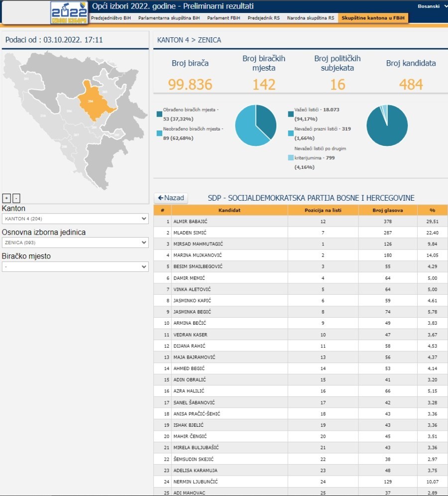Click the polling stations pie chart
This screenshot has width=448, height=496.
click(256, 125)
